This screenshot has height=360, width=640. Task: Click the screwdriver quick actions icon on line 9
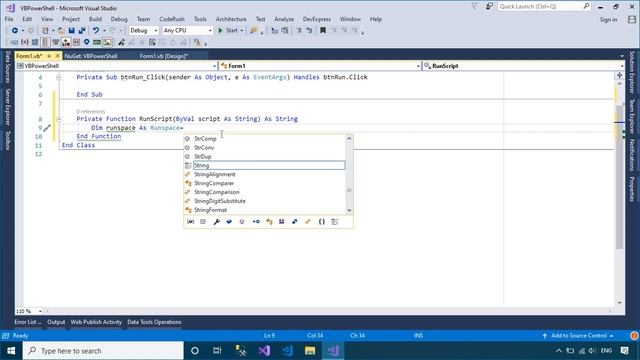click(47, 128)
